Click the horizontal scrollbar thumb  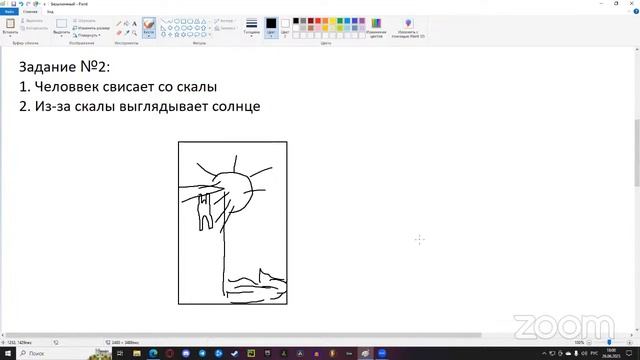tap(243, 335)
